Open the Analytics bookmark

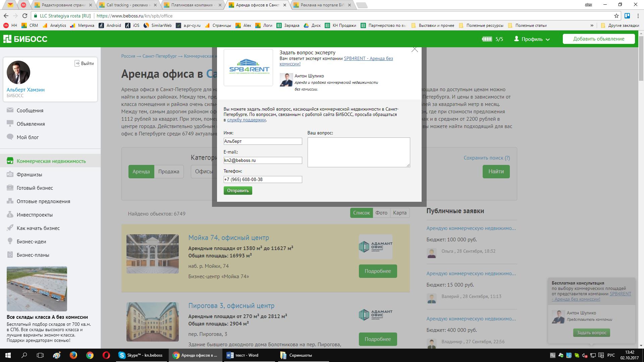[x=54, y=25]
